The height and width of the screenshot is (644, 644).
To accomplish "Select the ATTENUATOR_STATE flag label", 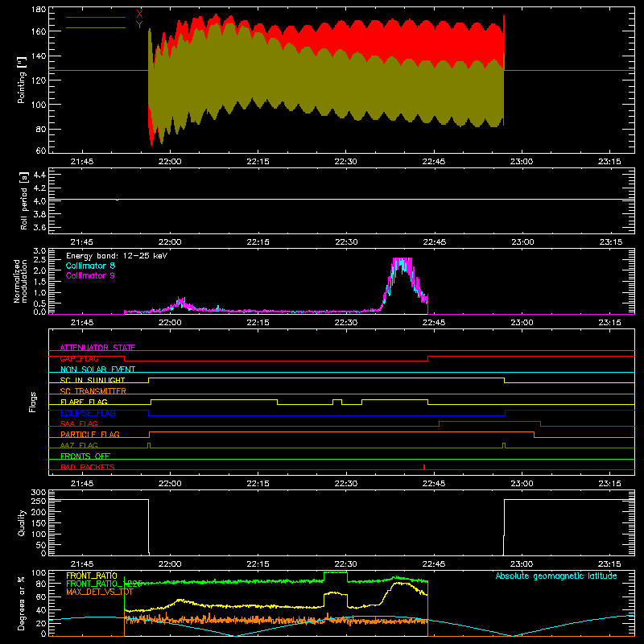I will click(x=97, y=348).
